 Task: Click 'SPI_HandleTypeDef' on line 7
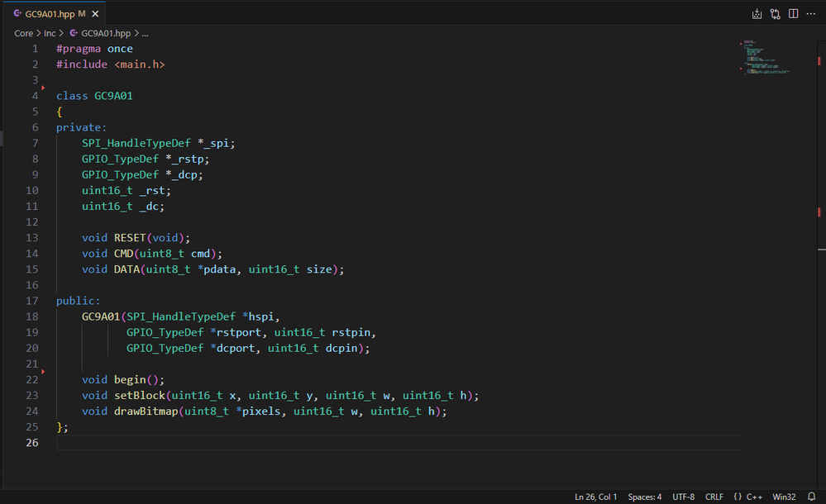click(136, 143)
